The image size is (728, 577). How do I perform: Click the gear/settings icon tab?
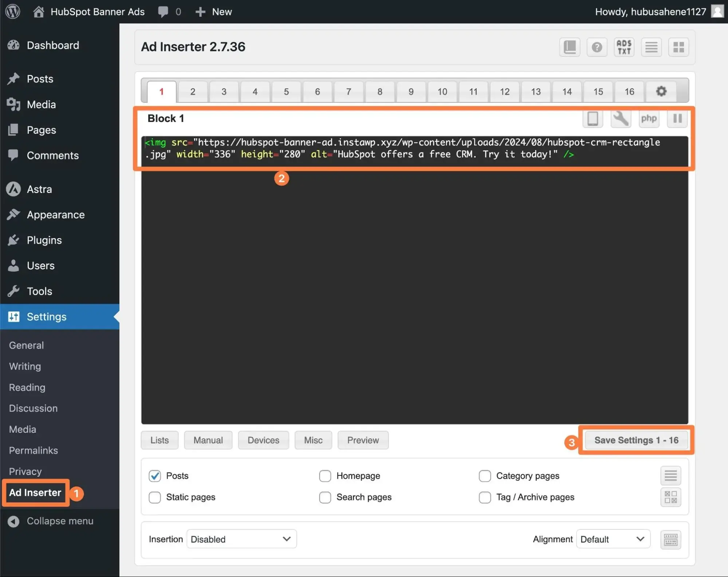661,92
